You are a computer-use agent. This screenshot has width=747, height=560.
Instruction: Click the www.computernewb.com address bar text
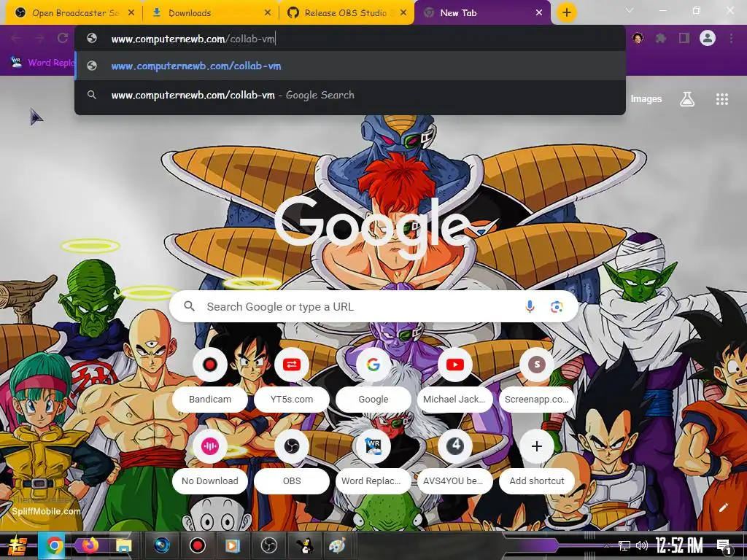(x=193, y=39)
